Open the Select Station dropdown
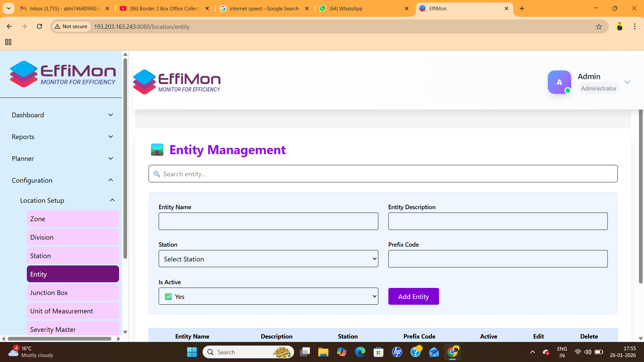The width and height of the screenshot is (644, 362). pos(268,259)
